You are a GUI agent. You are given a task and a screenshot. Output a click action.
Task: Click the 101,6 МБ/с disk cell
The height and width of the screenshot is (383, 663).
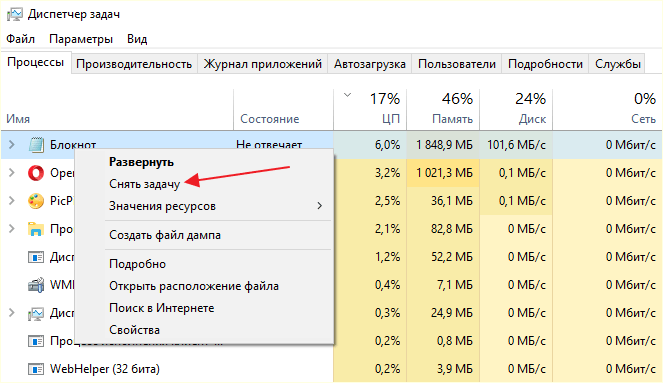pyautogui.click(x=516, y=145)
